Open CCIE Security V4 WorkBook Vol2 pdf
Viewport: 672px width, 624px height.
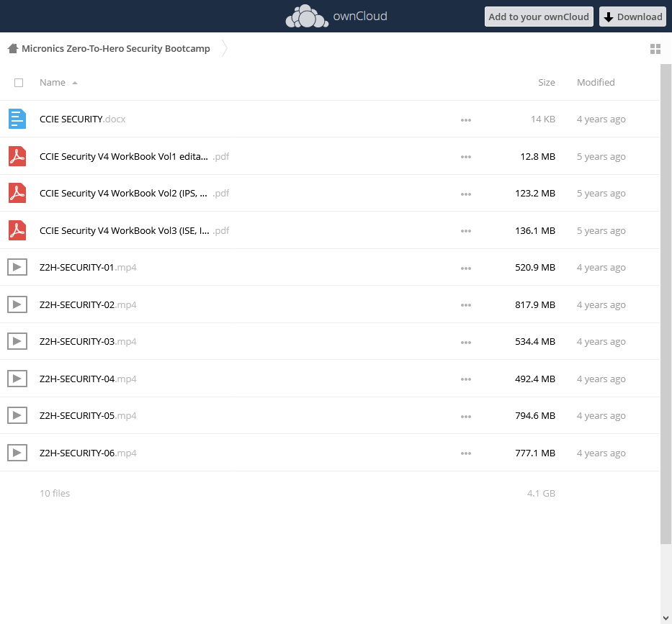point(134,193)
